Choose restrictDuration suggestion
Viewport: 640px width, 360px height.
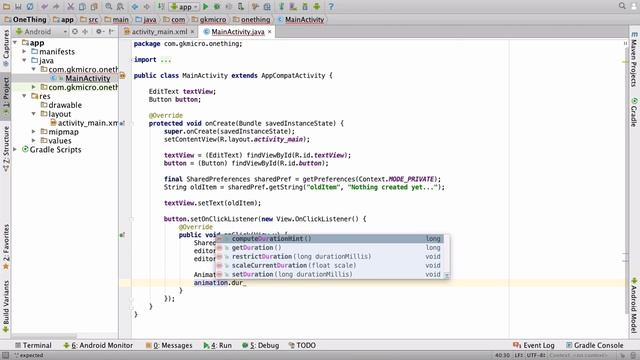330,257
